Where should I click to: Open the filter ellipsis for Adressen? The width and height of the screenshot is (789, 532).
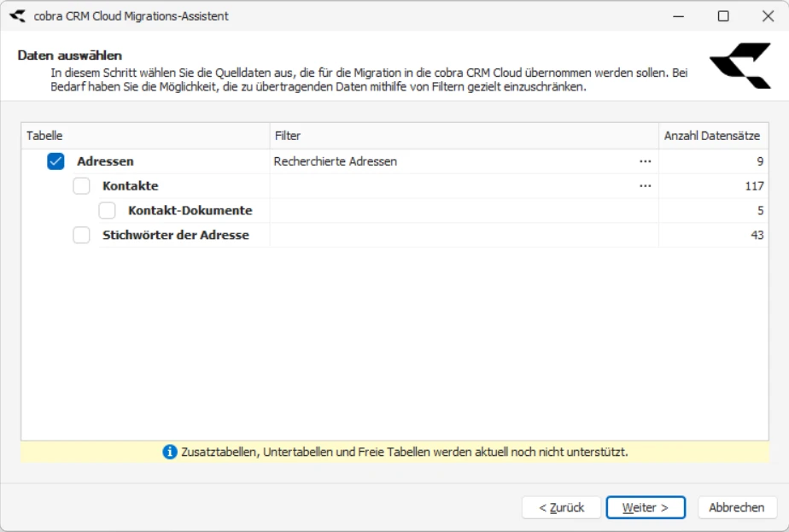(646, 160)
